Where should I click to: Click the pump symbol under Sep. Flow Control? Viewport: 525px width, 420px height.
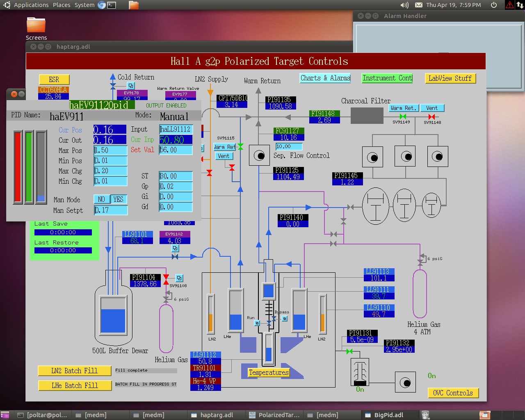(259, 155)
